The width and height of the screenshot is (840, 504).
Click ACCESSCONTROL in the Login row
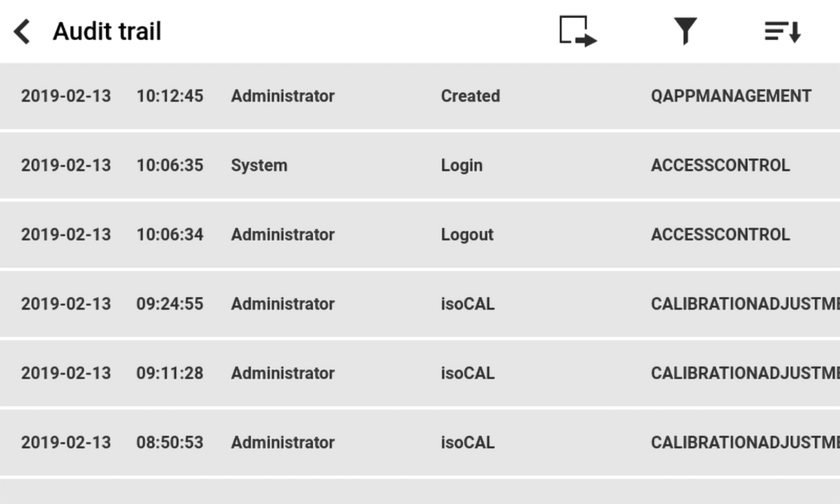pos(720,165)
